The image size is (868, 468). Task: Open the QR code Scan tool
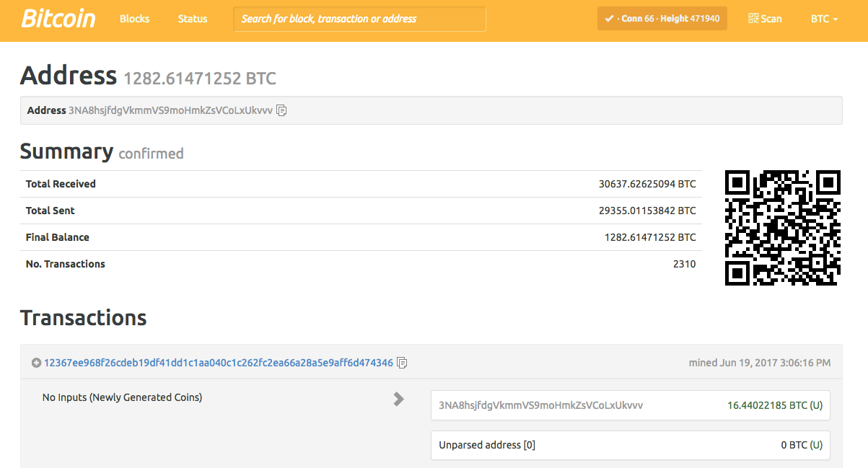765,19
